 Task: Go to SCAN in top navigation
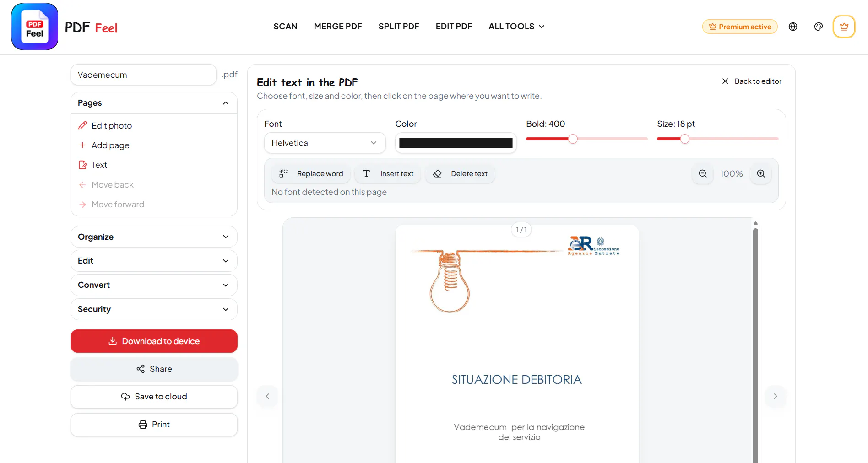tap(285, 27)
